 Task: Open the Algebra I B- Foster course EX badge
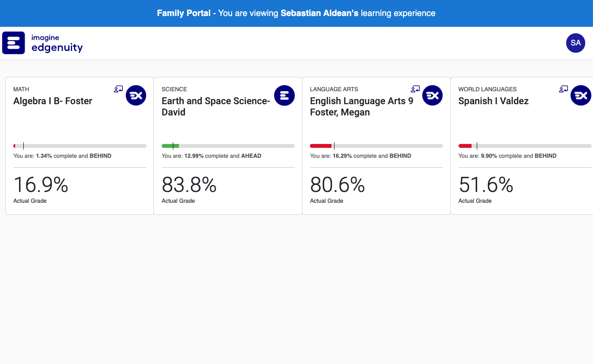click(136, 95)
